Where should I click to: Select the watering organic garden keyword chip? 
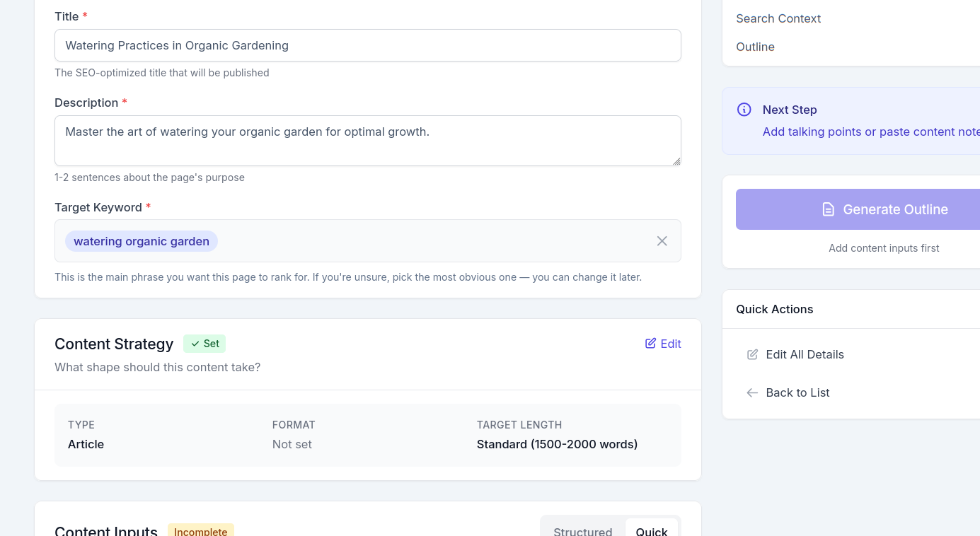142,241
